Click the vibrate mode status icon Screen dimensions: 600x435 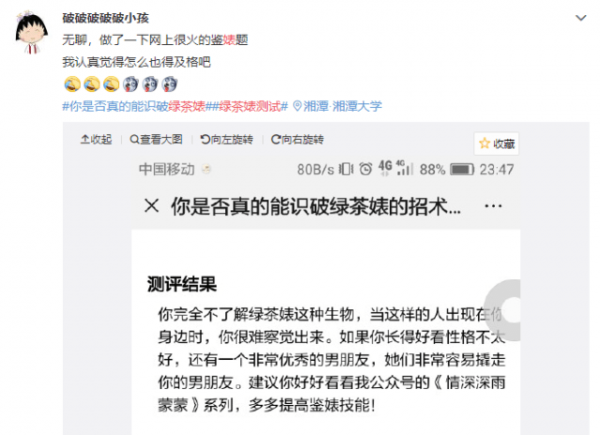point(346,169)
